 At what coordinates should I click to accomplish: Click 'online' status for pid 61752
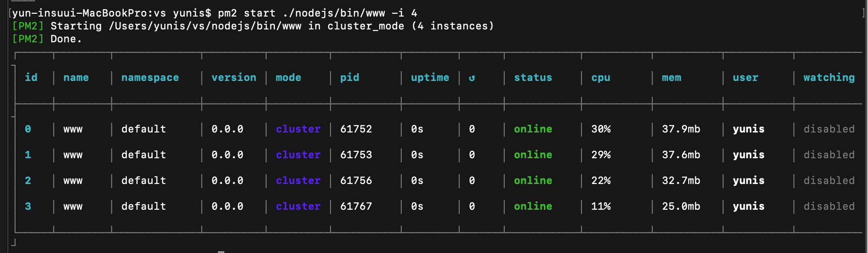point(533,129)
